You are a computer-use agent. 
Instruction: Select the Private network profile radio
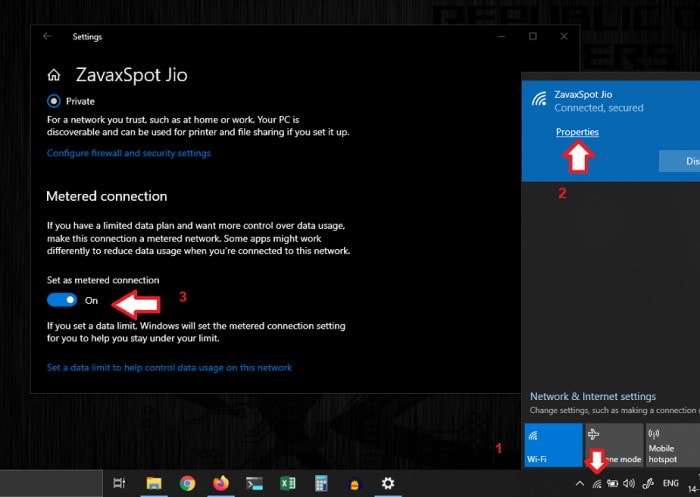54,101
